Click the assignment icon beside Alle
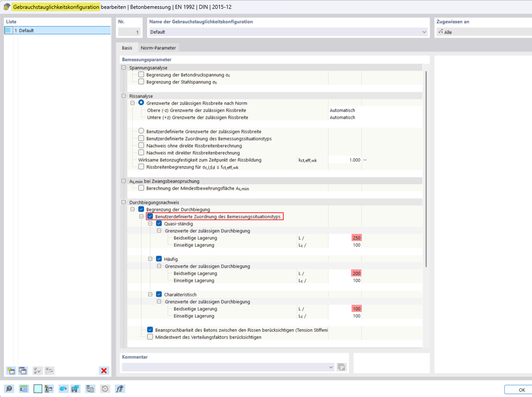The image size is (532, 397). point(440,32)
